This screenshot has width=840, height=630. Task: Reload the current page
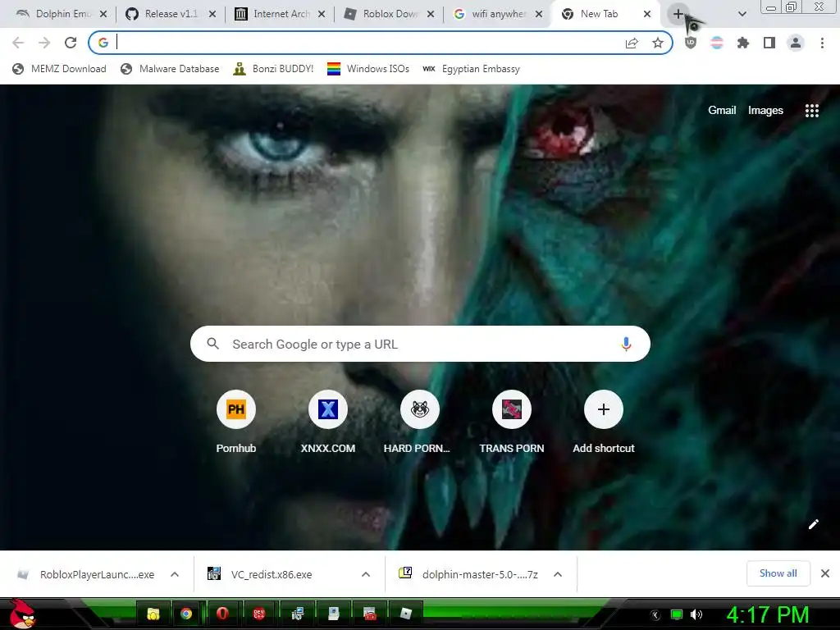click(x=71, y=43)
